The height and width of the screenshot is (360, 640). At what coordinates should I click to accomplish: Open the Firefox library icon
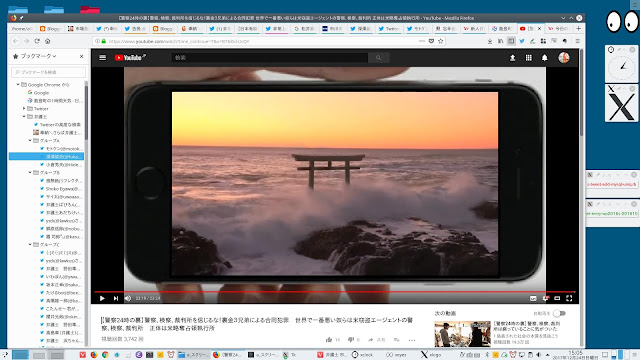pos(500,41)
